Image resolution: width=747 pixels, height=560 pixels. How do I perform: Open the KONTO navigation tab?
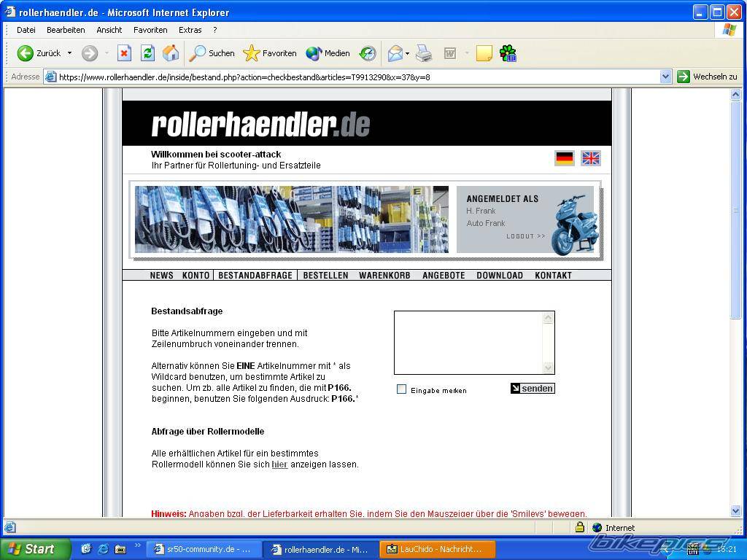tap(196, 275)
